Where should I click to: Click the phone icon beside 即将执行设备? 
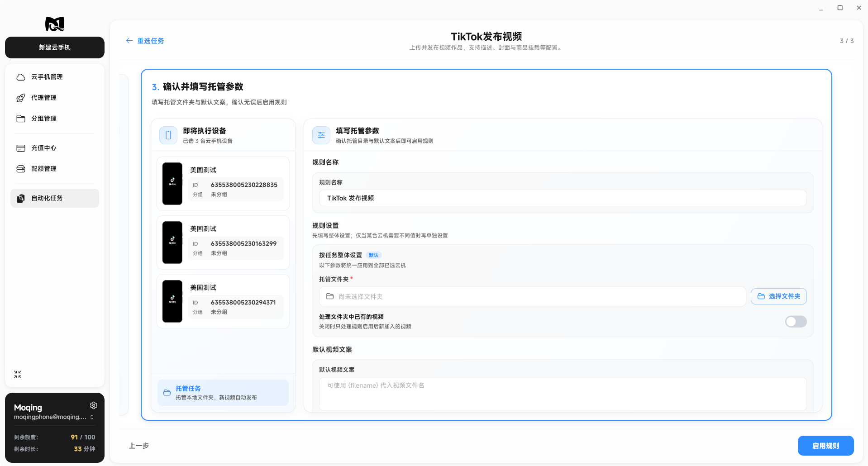click(168, 135)
